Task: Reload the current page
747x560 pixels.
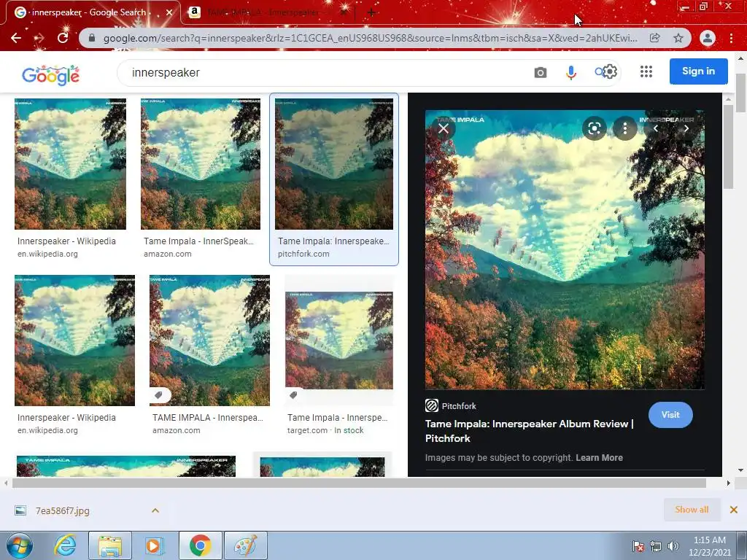Action: [63, 38]
